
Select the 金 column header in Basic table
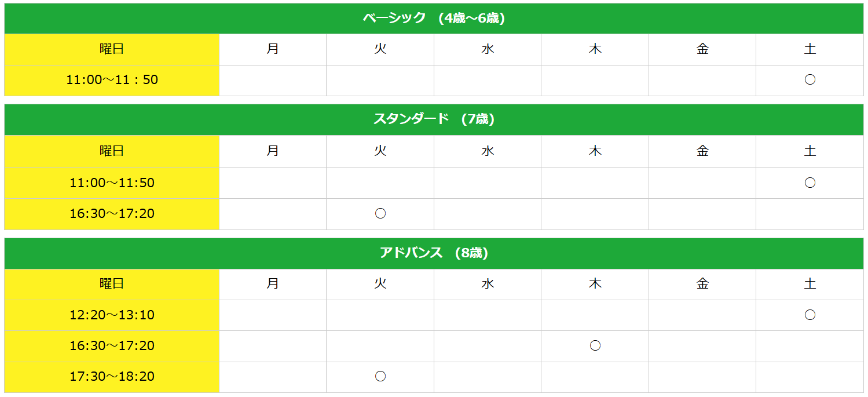(702, 49)
